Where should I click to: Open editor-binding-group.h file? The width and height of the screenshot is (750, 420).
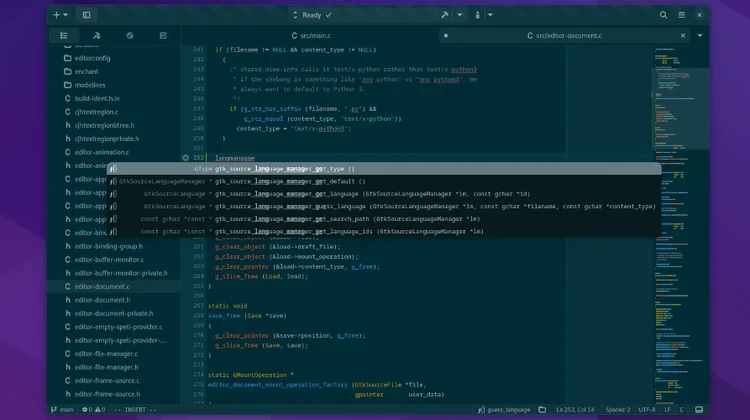(x=109, y=246)
